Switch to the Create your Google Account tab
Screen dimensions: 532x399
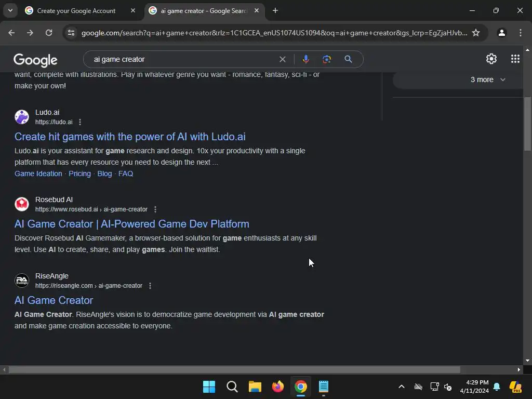point(76,11)
